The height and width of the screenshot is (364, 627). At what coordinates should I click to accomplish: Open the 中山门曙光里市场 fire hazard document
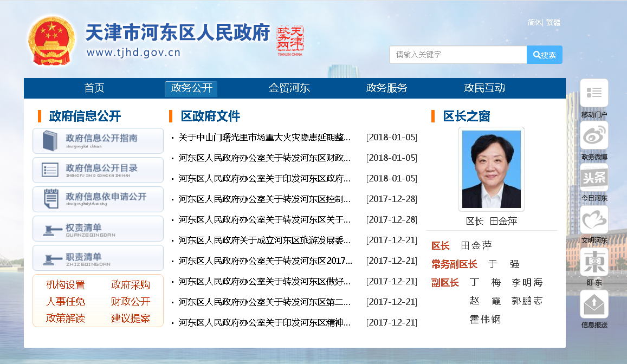pos(264,138)
